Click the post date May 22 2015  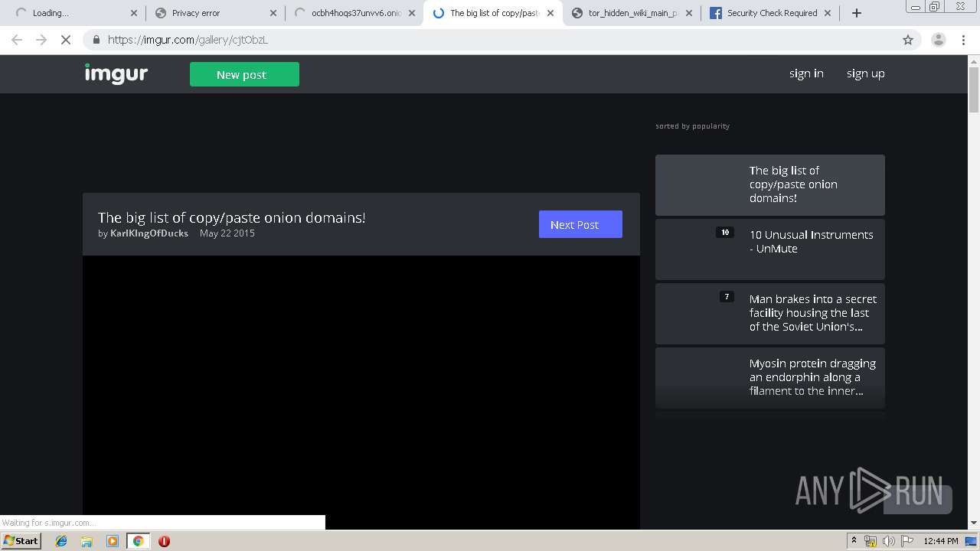[227, 233]
